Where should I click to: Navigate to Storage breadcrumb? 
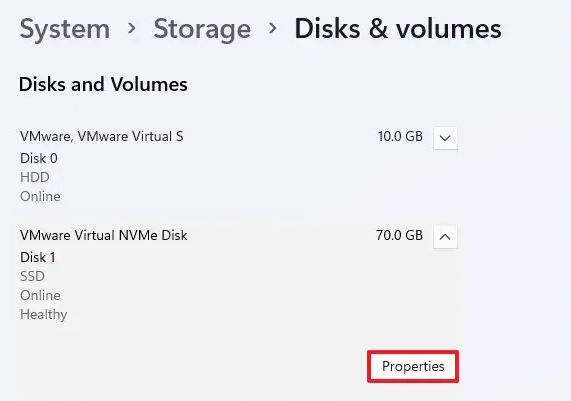click(202, 30)
